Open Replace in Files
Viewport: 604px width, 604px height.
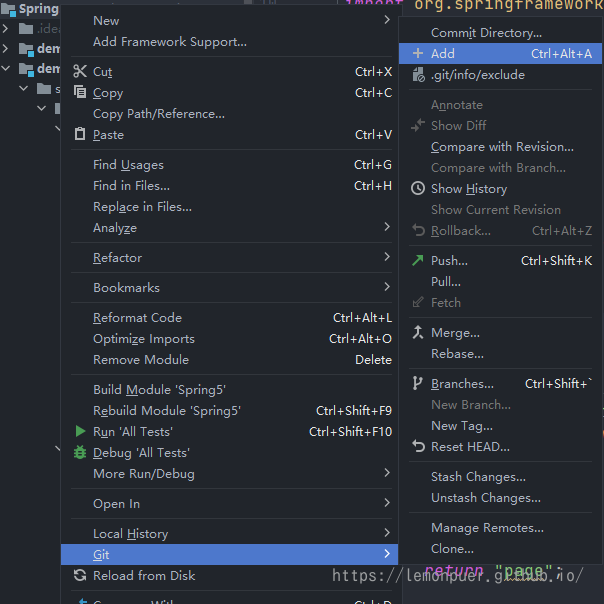pos(231,206)
